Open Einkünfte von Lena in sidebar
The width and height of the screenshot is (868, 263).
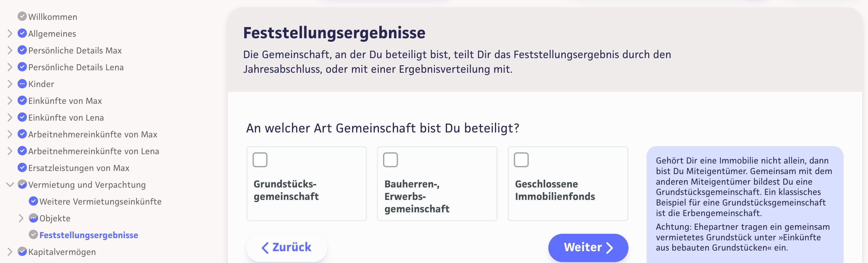pyautogui.click(x=66, y=118)
